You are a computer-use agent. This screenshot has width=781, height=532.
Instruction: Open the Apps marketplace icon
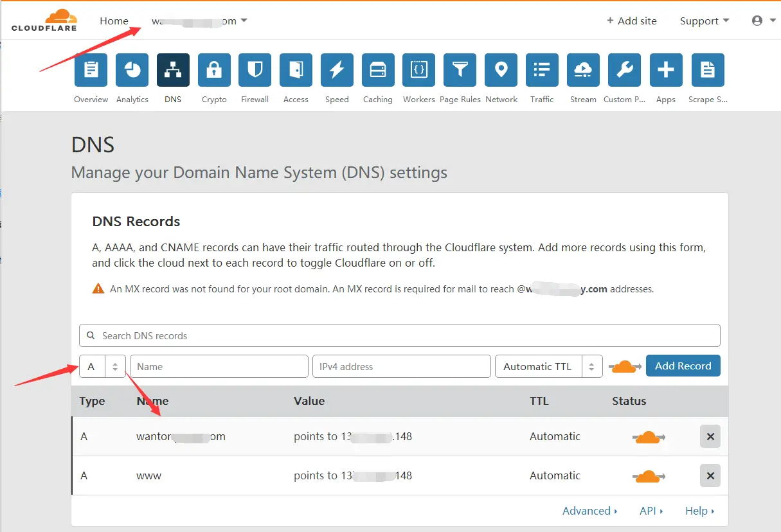(x=665, y=70)
